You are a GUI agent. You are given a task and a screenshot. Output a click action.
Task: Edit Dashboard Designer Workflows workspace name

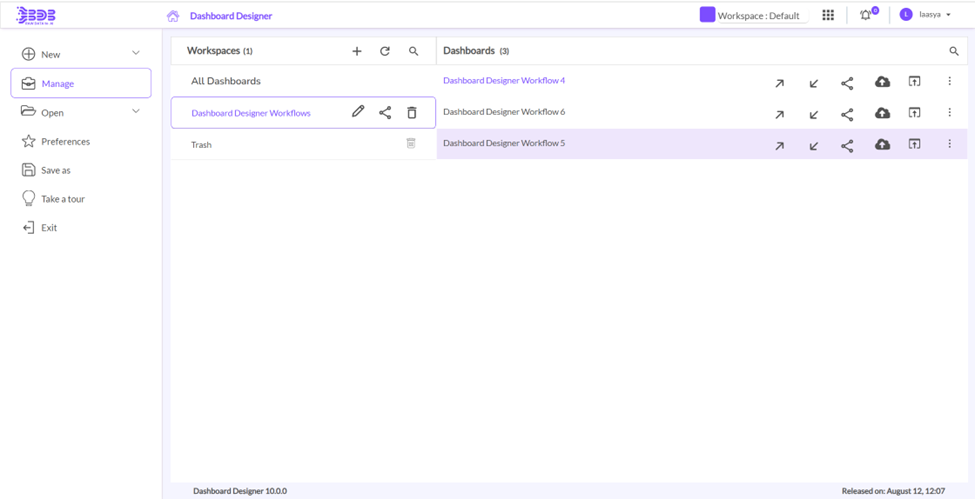pos(358,112)
